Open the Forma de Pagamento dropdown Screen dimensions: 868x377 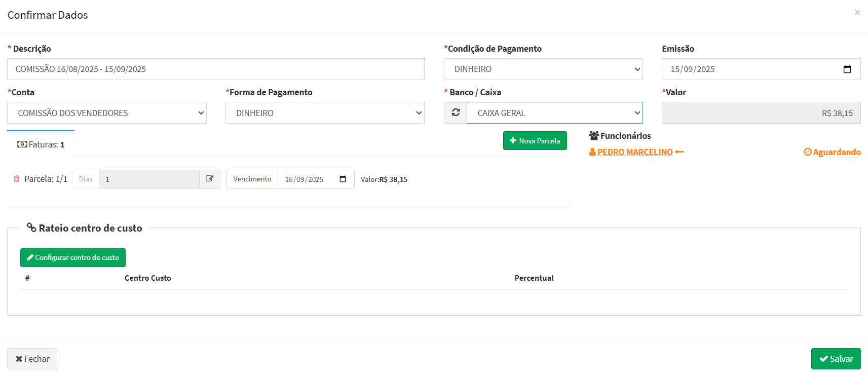[x=324, y=113]
